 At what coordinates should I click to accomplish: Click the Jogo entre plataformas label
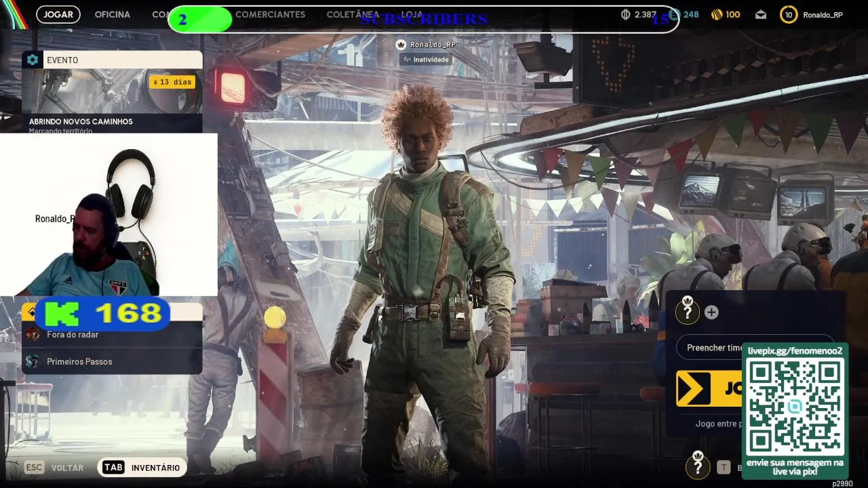tap(719, 424)
